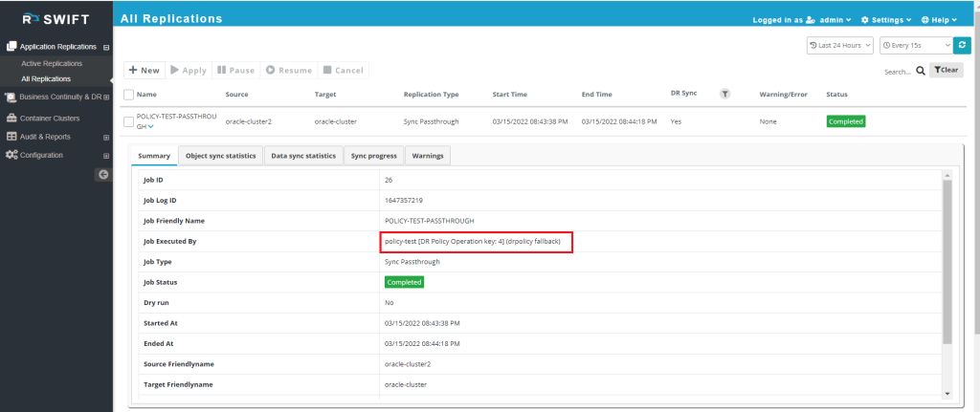
Task: Collapse the Application Replications menu
Action: tap(105, 48)
